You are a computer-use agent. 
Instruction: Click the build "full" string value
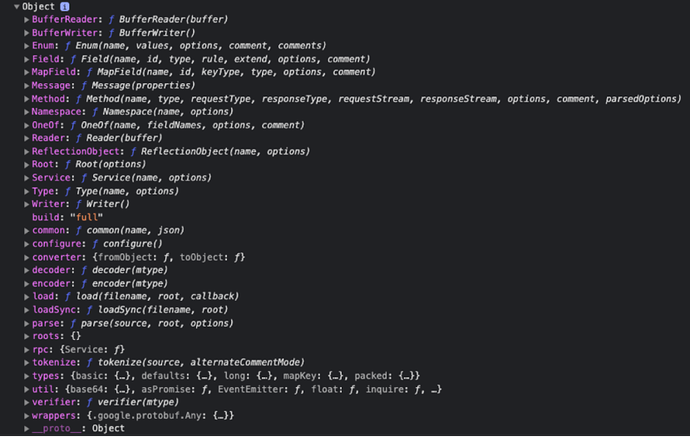(86, 217)
